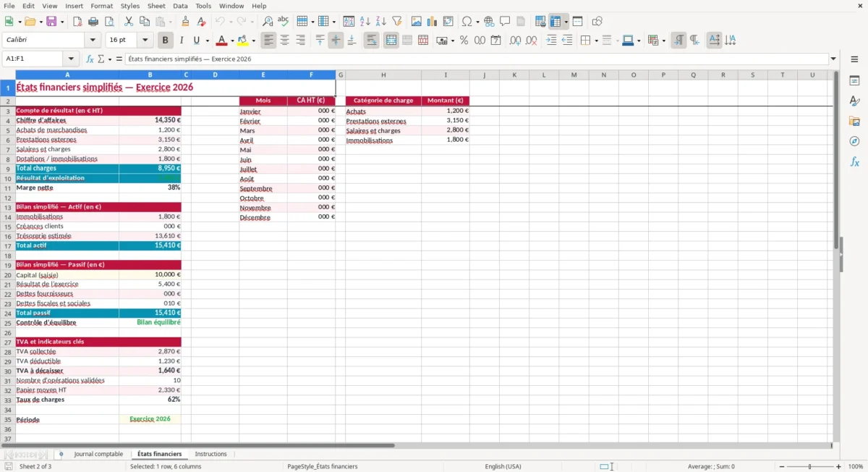Click Delete Decimal Place icon
Viewport: 868px width, 472px height.
coord(532,41)
